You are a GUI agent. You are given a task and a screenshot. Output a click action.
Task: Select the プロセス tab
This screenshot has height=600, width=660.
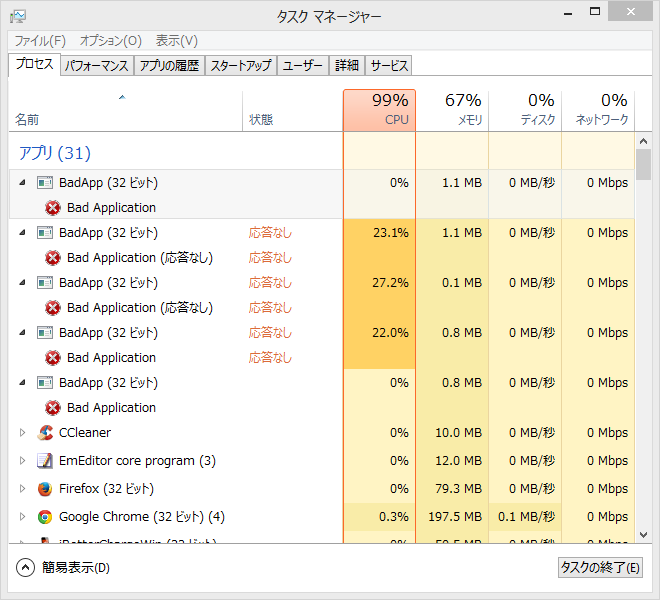(34, 64)
